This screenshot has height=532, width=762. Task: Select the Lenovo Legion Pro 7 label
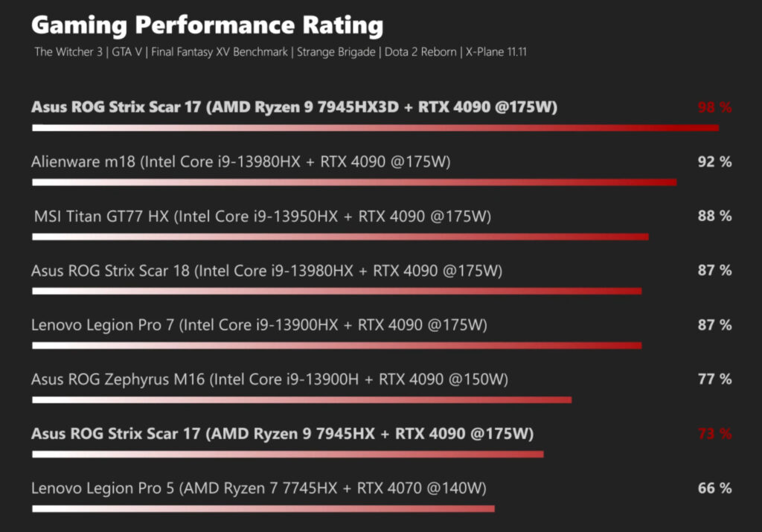(259, 325)
